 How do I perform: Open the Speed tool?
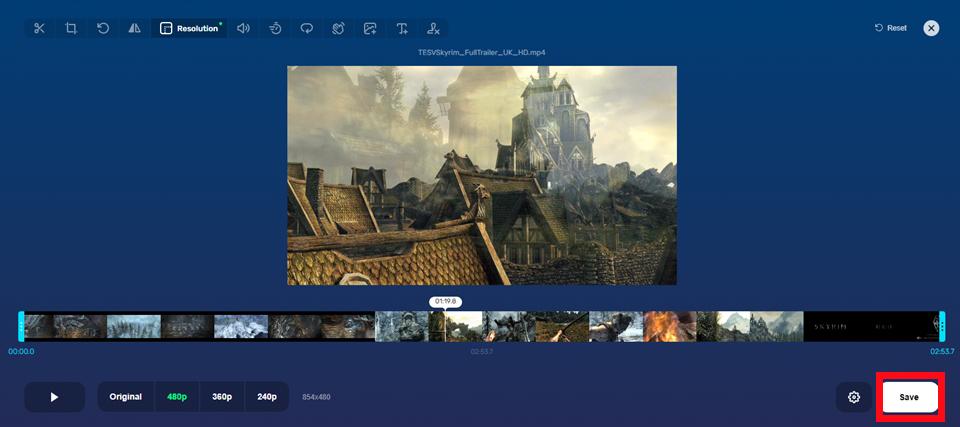coord(275,28)
